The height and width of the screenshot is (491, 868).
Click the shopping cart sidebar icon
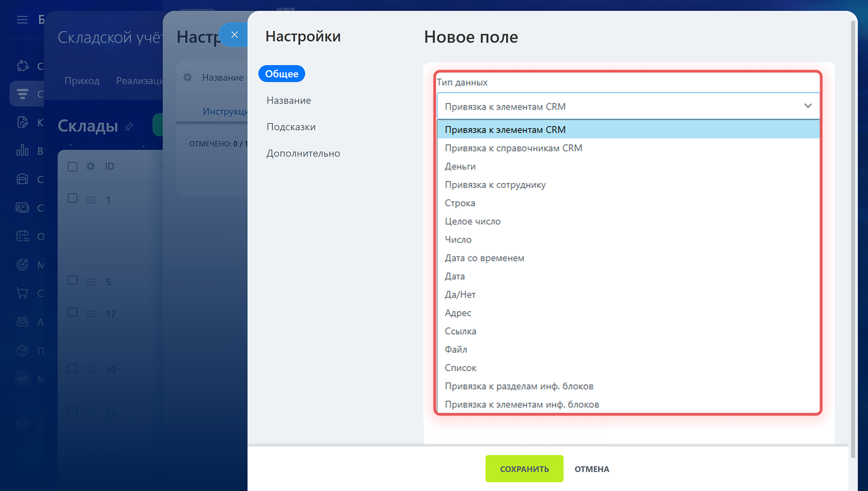click(22, 293)
